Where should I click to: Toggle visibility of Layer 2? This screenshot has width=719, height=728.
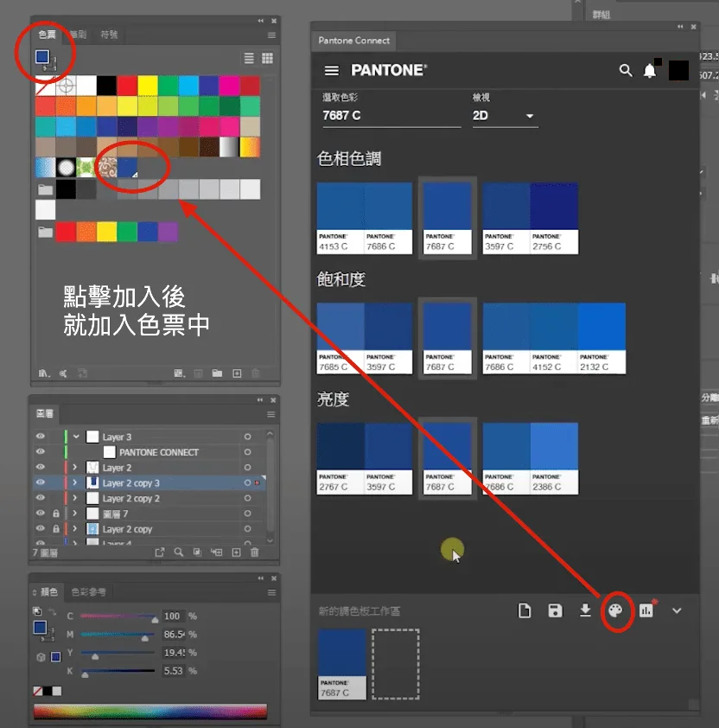tap(41, 467)
